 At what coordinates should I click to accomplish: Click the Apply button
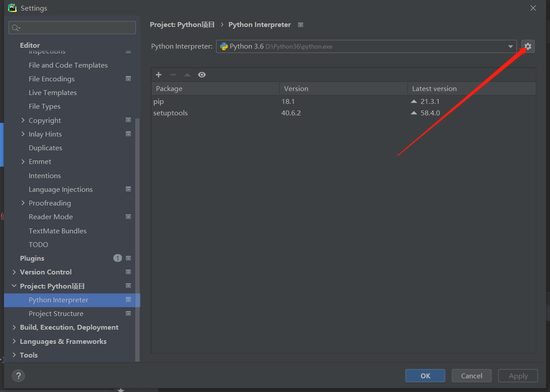click(518, 376)
